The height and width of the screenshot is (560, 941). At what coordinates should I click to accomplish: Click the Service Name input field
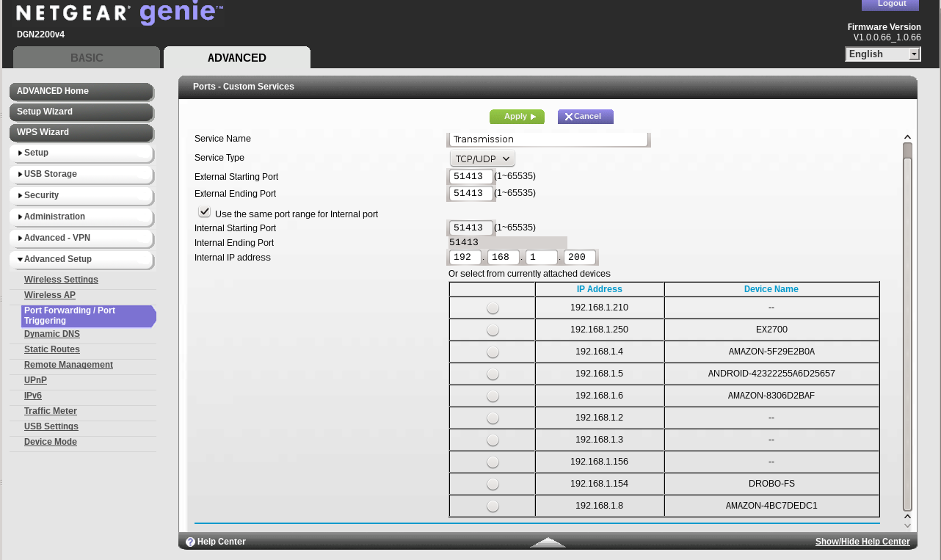pos(548,139)
